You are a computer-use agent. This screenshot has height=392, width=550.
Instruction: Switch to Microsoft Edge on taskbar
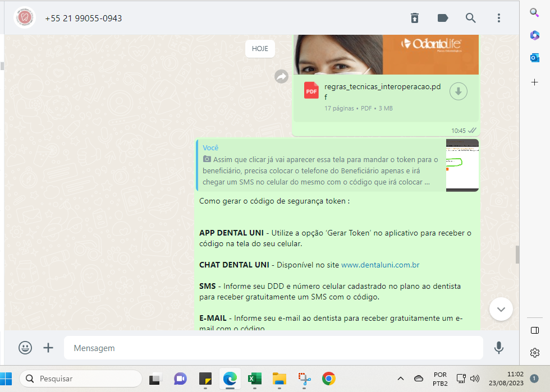(x=230, y=379)
